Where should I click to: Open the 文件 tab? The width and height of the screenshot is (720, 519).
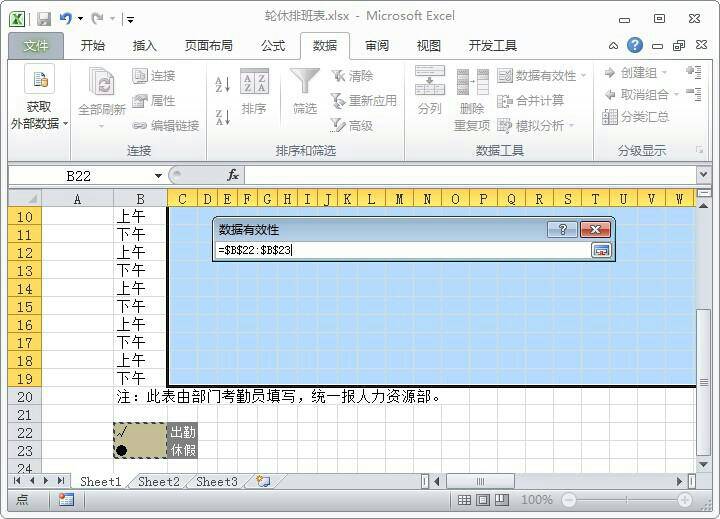coord(36,45)
